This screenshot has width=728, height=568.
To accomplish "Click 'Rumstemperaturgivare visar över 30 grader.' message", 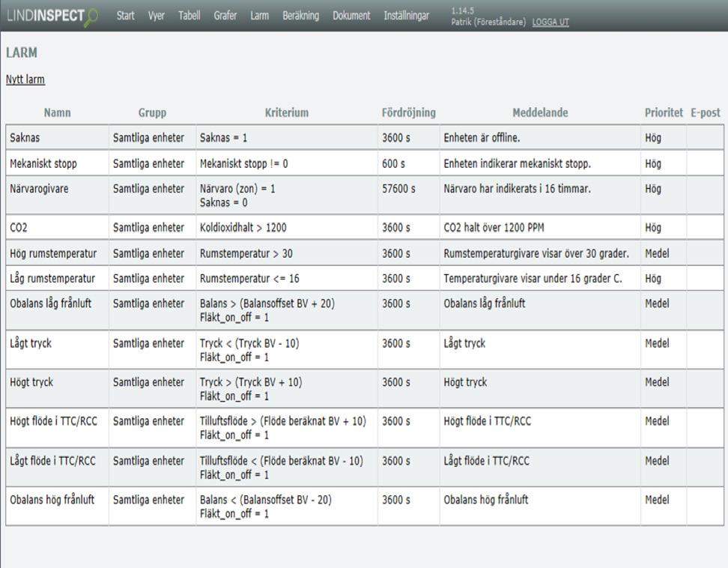I will (x=536, y=253).
